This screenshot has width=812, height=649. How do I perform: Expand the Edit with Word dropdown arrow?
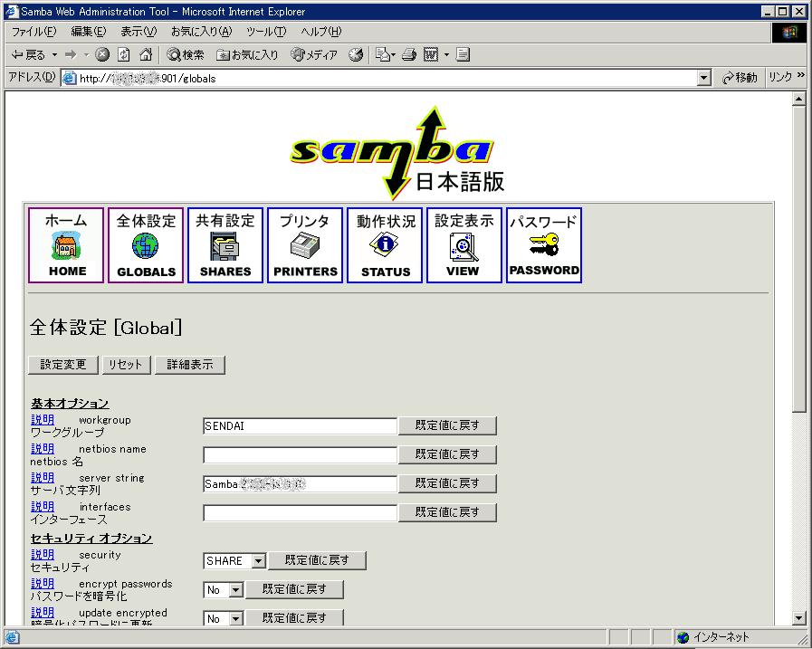(446, 54)
